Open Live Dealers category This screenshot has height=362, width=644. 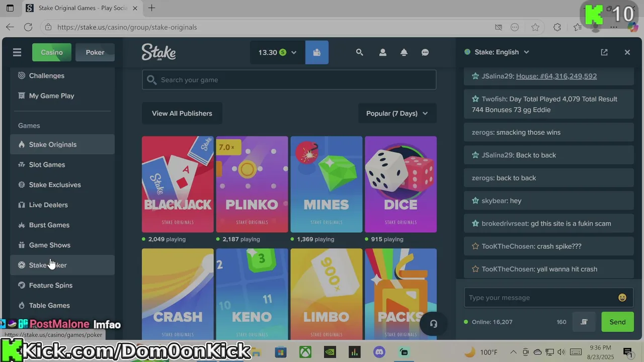point(62,205)
